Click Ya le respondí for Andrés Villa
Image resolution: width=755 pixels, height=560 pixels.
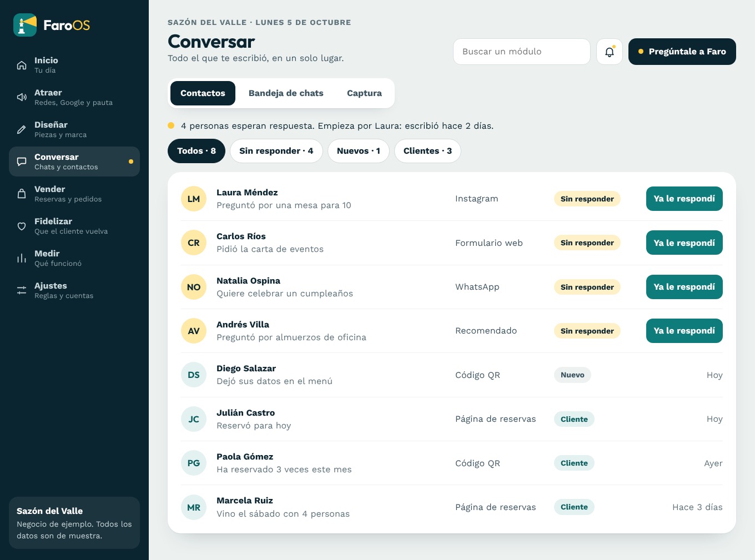(x=684, y=331)
